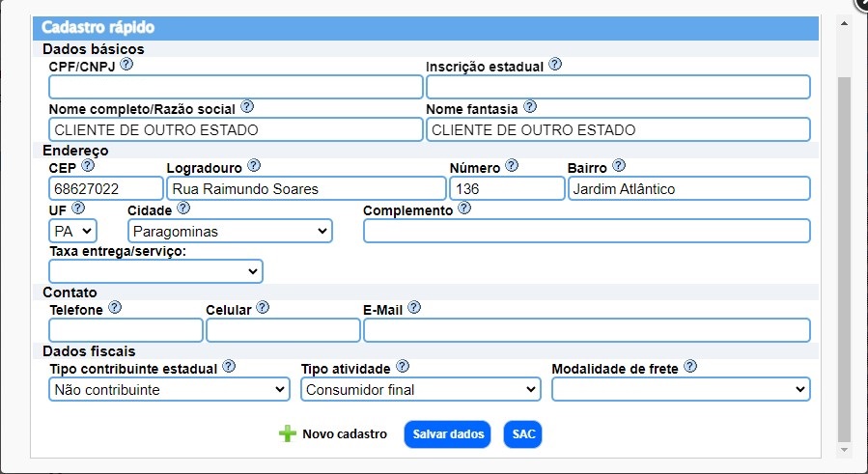Open help icon beside Celular label

click(x=263, y=307)
